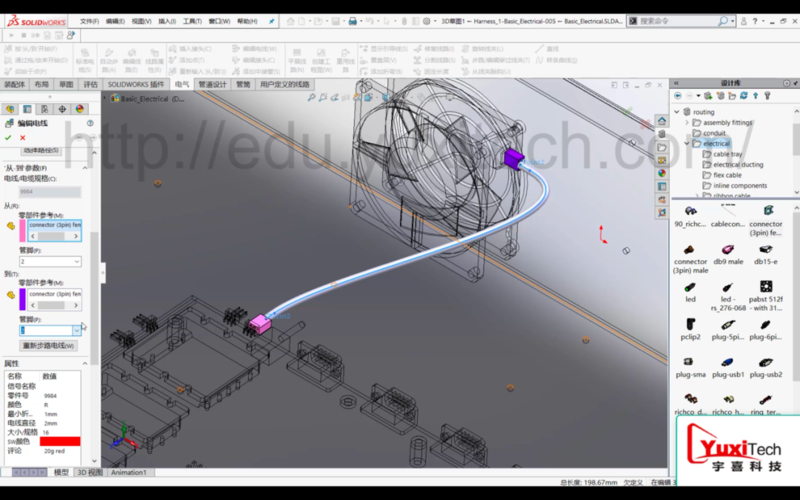This screenshot has width=800, height=500.
Task: Click the red SW color swatch in properties
Action: point(60,441)
